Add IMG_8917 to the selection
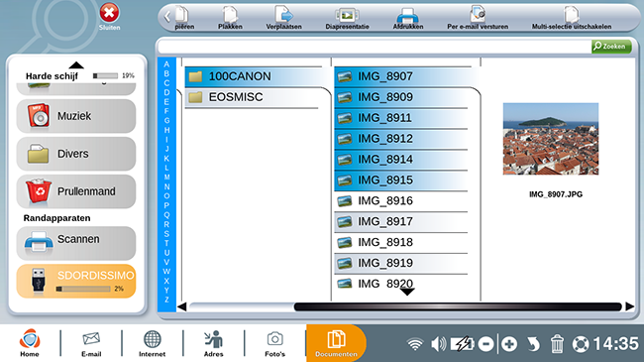644x362 pixels. click(401, 222)
